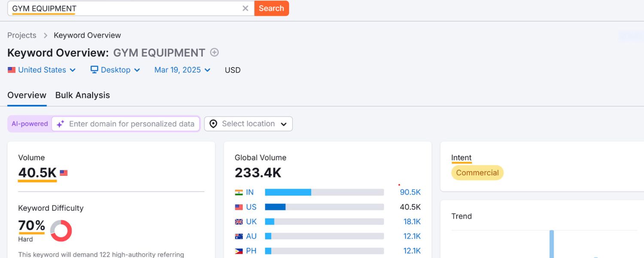
Task: Click the UK flag icon in the country list
Action: click(239, 221)
